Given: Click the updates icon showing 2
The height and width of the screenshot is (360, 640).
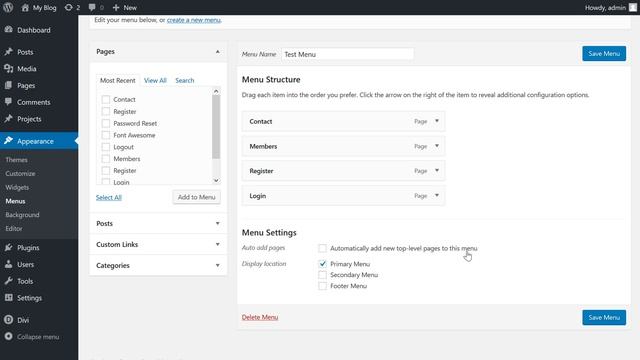Looking at the screenshot, I should 69,7.
